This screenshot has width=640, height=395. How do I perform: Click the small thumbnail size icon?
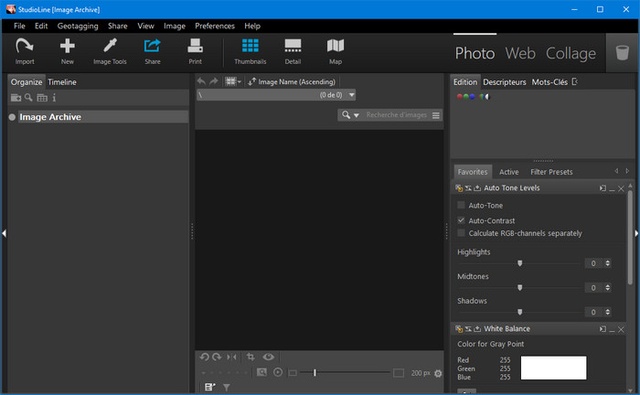293,373
